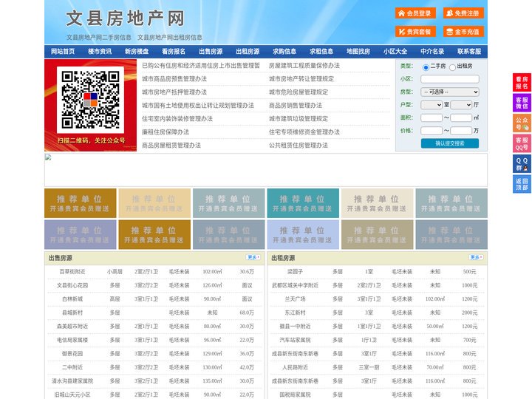The image size is (532, 399).
Task: Click the red 看房报名 side icon
Action: [522, 83]
